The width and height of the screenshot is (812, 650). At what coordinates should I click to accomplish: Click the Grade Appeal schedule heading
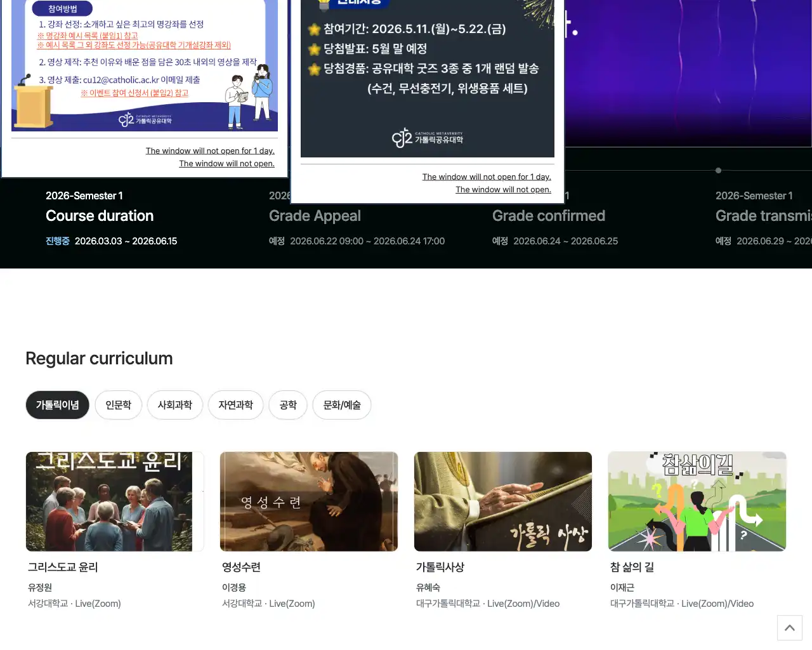click(x=315, y=216)
